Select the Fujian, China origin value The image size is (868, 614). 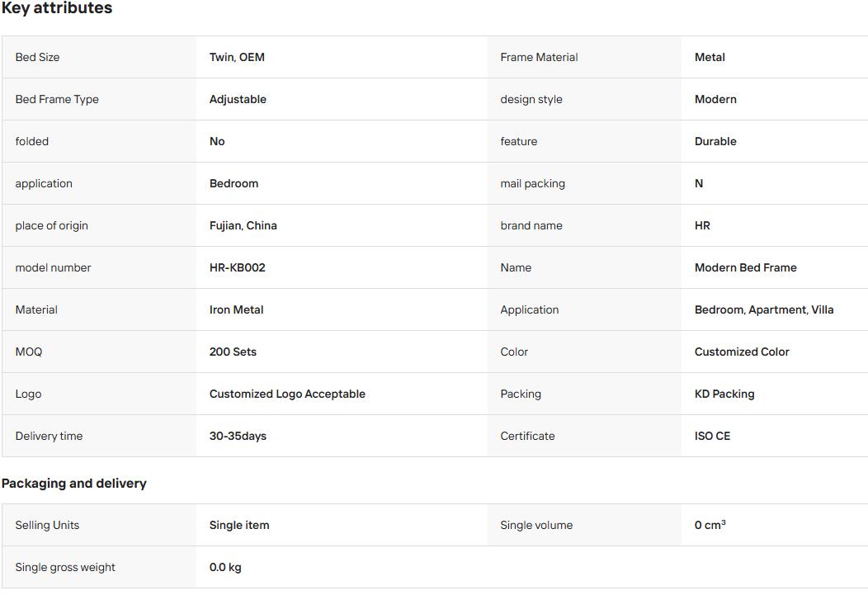point(243,225)
